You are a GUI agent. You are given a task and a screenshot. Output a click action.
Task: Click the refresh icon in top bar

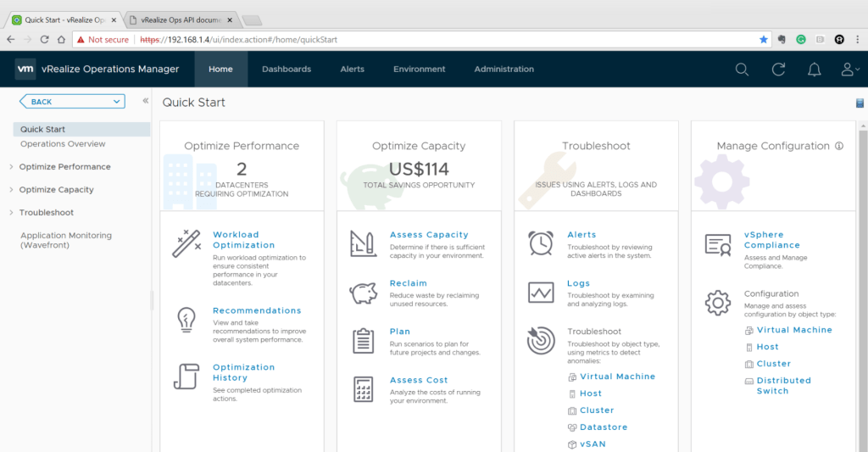tap(778, 70)
